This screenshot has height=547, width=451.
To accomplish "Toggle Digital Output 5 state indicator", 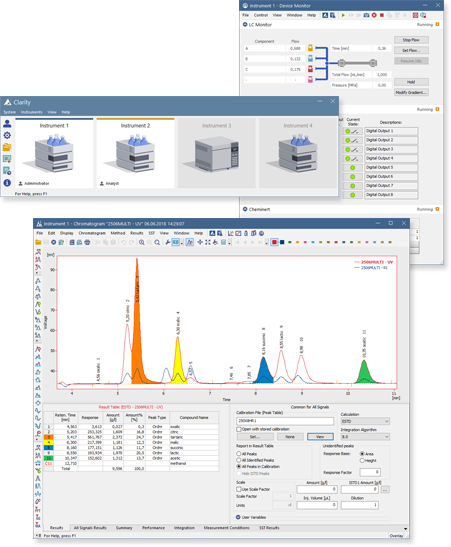I will click(352, 167).
